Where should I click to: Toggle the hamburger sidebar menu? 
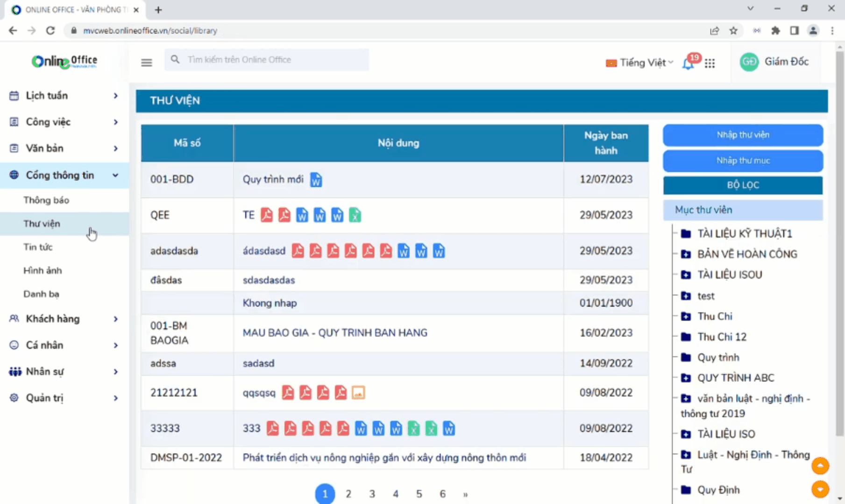(x=147, y=63)
